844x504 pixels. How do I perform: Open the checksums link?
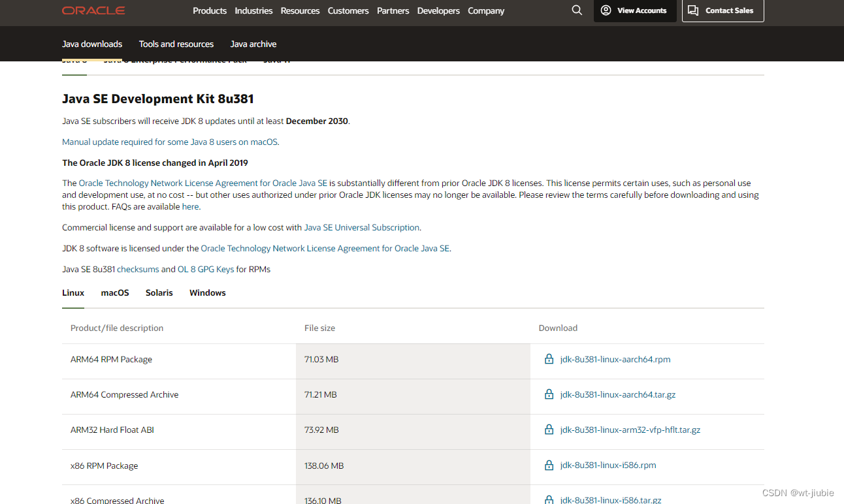tap(138, 269)
